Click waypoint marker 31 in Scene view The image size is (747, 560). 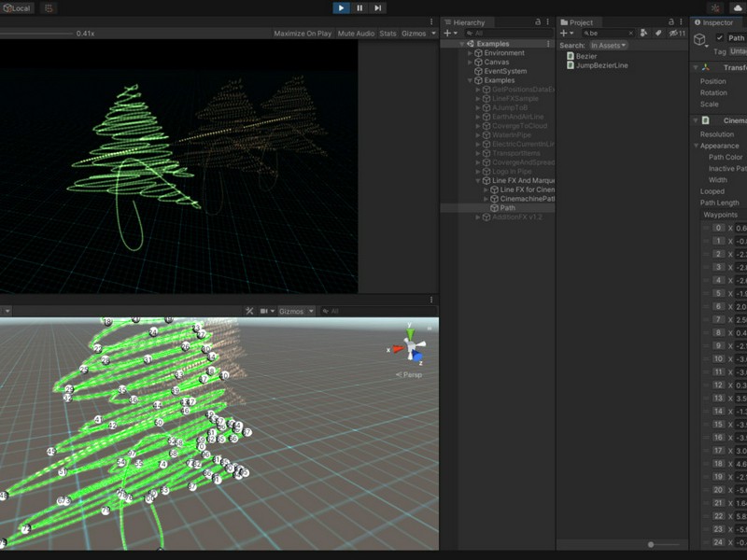point(148,359)
